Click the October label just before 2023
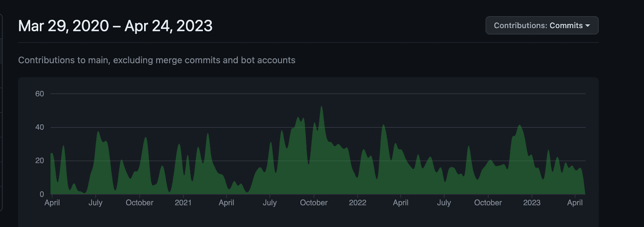This screenshot has height=227, width=644. pyautogui.click(x=488, y=202)
